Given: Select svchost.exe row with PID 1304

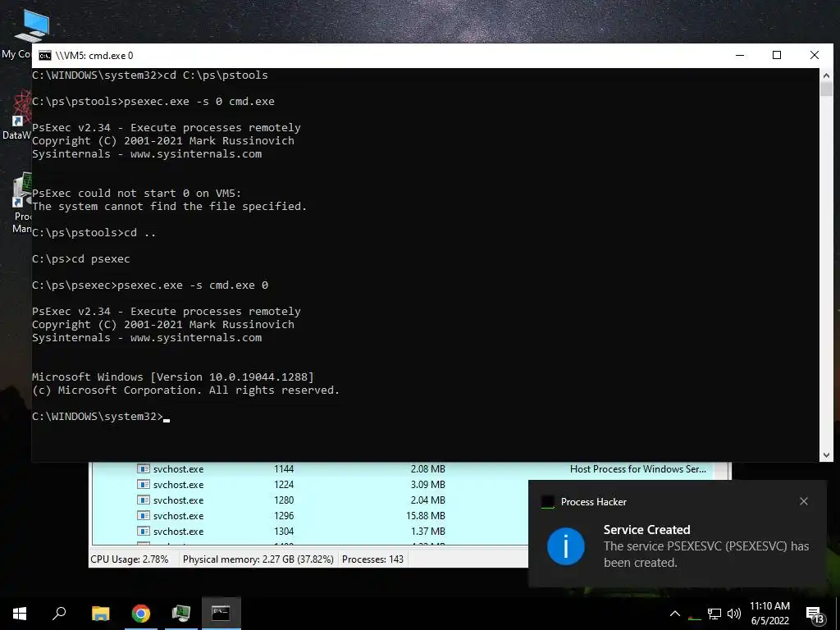Looking at the screenshot, I should [311, 531].
